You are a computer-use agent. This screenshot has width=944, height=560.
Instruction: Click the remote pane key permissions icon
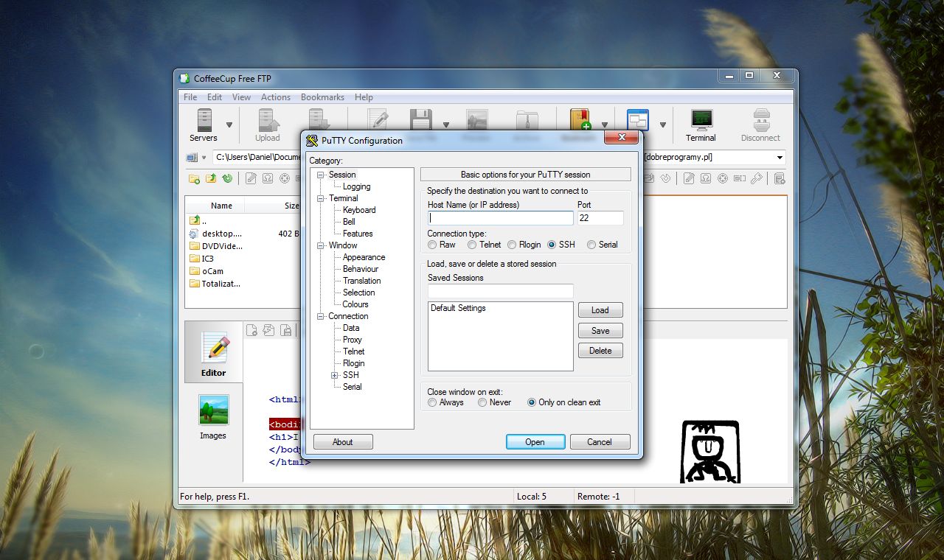(x=756, y=178)
